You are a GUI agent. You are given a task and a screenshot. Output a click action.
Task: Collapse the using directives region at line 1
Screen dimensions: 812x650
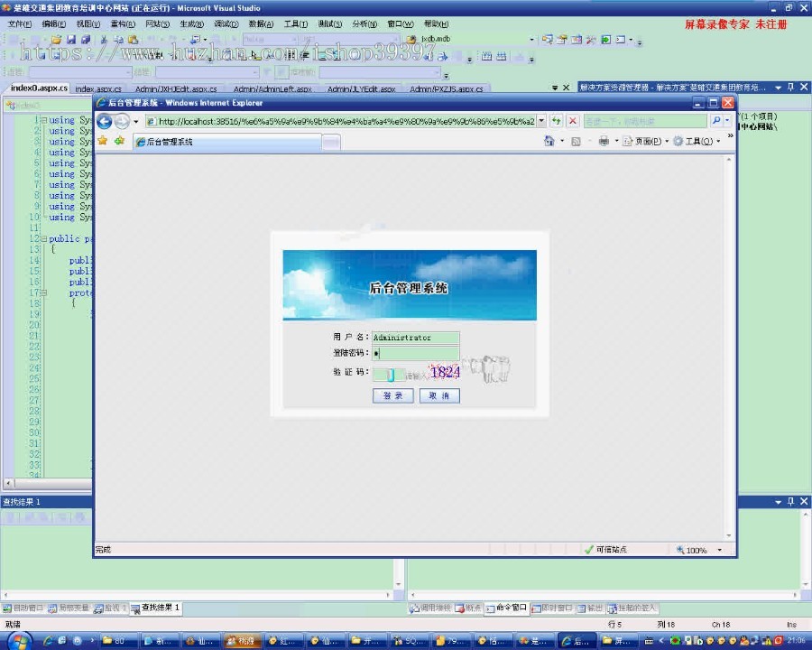tap(44, 120)
